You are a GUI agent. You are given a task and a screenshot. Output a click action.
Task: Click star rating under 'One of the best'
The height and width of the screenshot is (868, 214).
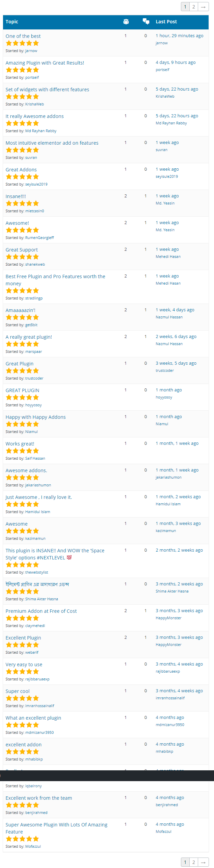coord(22,43)
